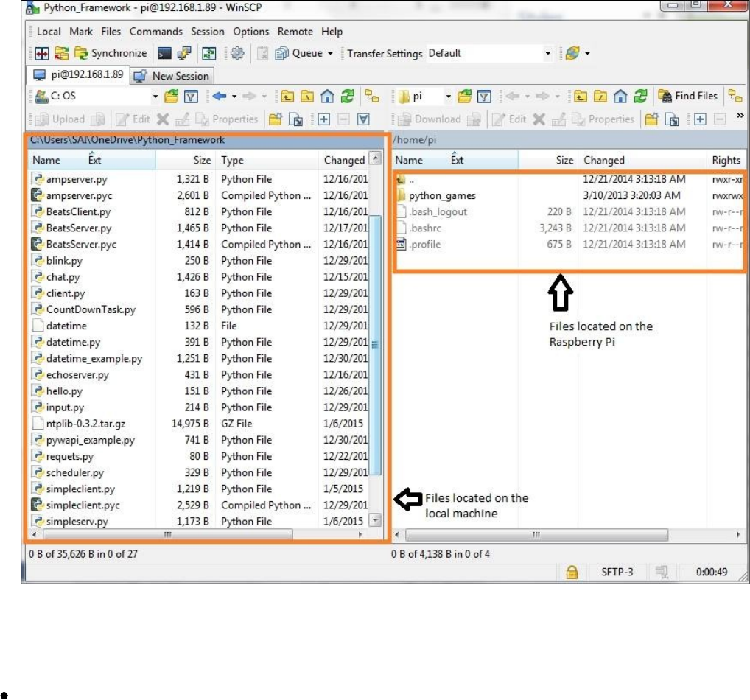This screenshot has height=700, width=750.
Task: Click local panel filter icon
Action: click(192, 97)
